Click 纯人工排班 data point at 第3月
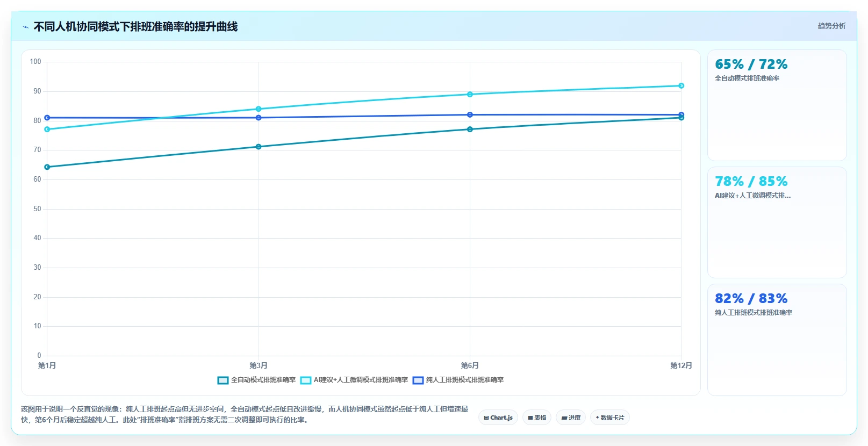Screen dimensions: 868x446 pyautogui.click(x=259, y=118)
